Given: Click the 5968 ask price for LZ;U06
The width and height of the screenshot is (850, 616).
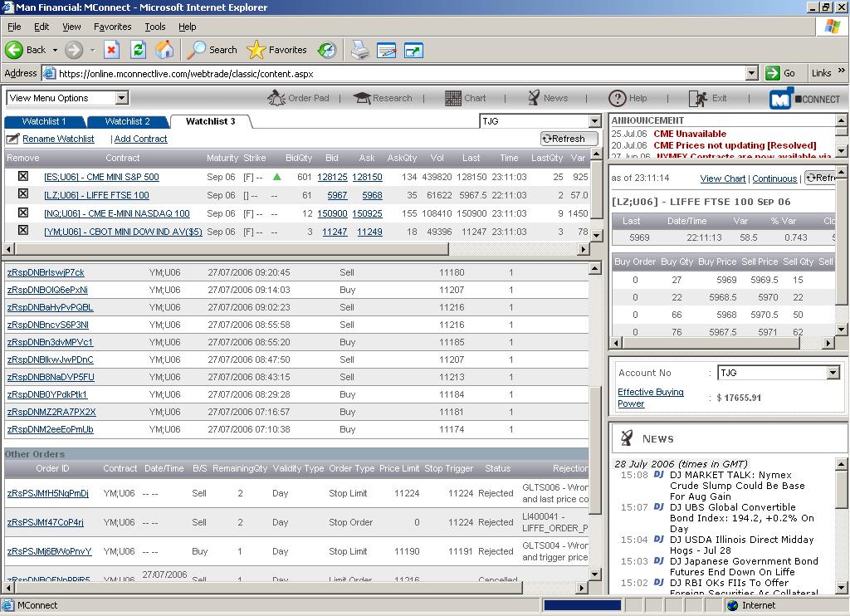Looking at the screenshot, I should coord(372,195).
